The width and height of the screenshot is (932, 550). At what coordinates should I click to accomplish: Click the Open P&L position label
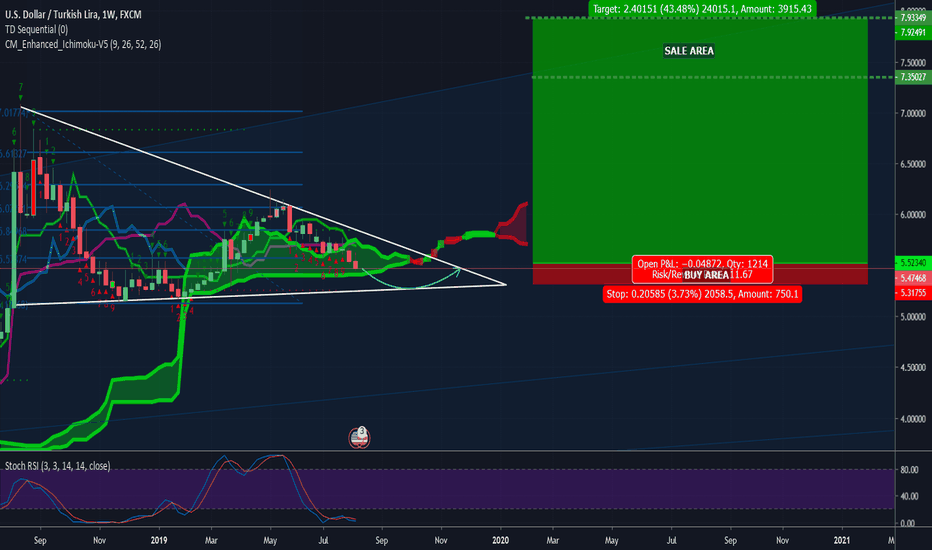coord(703,269)
